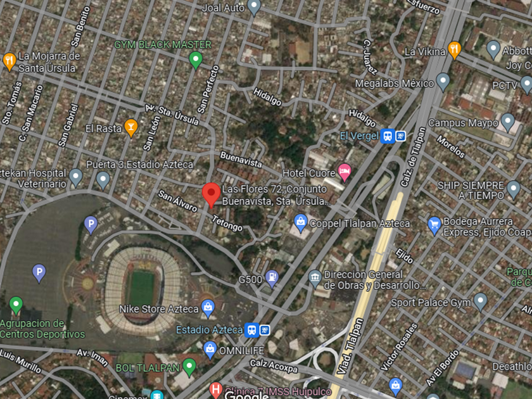Open the G500 gas station marker
532x399 pixels.
point(272,279)
